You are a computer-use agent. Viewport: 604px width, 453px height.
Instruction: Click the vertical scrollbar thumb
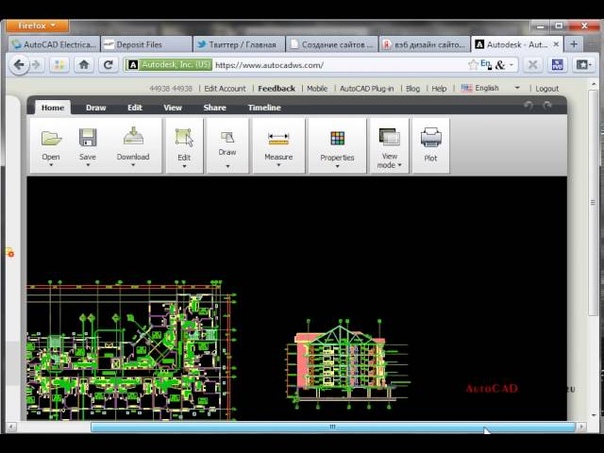(594, 203)
